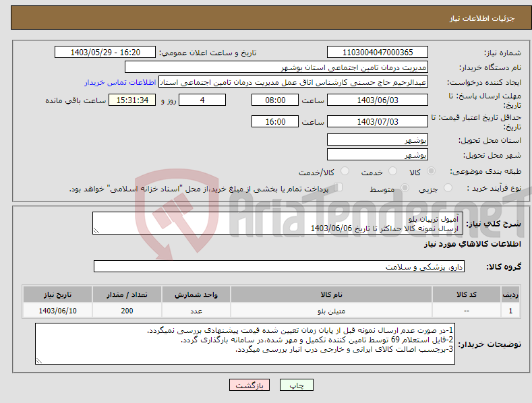This screenshot has height=403, width=532.
Task: Click the need date cell 1403/06/10
Action: pyautogui.click(x=58, y=311)
